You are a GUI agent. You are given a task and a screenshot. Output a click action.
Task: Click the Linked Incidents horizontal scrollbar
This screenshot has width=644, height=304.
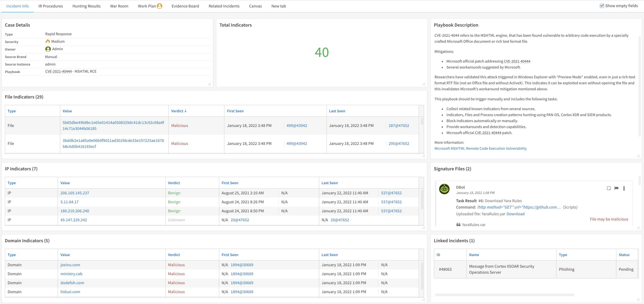tap(504, 295)
